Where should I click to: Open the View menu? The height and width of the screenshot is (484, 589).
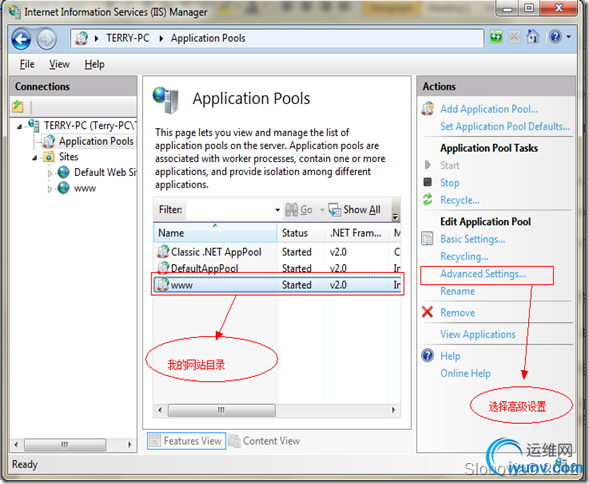tap(59, 64)
